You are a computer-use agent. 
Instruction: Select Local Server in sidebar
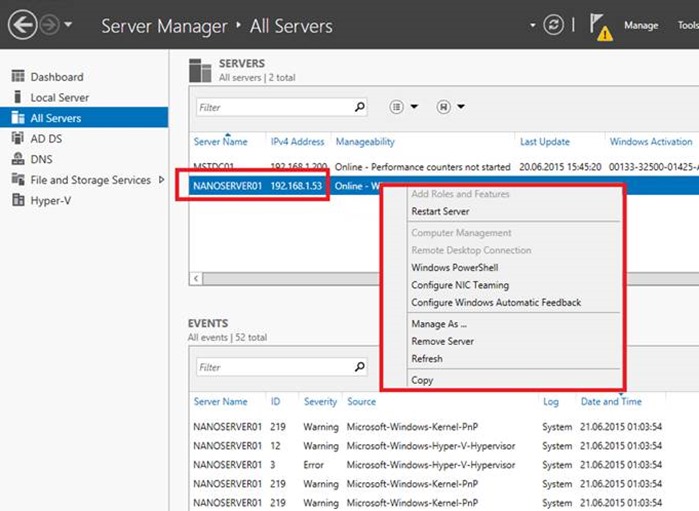(60, 97)
